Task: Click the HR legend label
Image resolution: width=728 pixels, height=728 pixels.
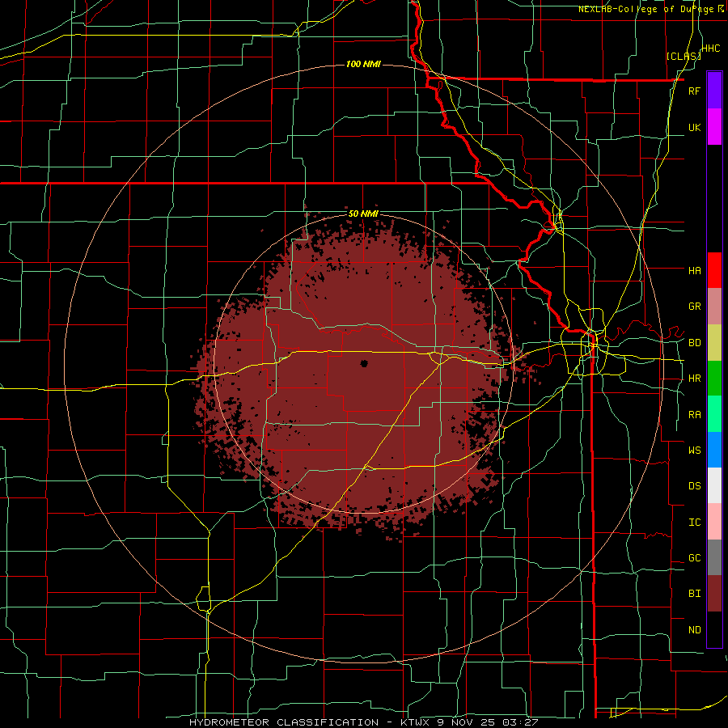Action: 695,379
